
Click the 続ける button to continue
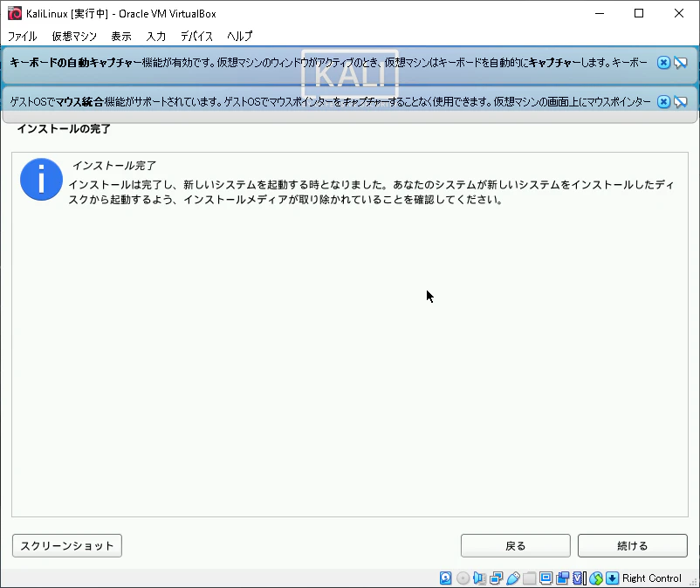(x=633, y=545)
